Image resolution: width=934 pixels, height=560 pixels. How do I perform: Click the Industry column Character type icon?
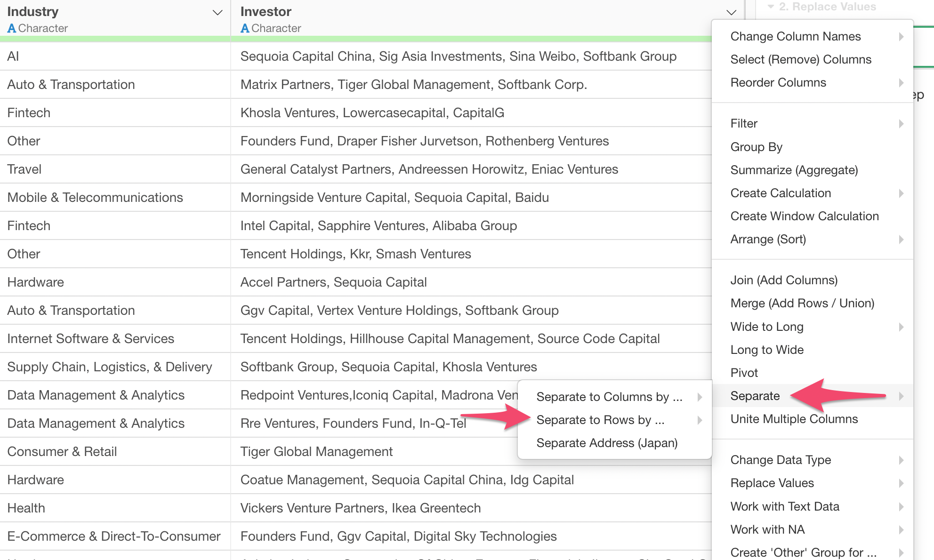(12, 28)
